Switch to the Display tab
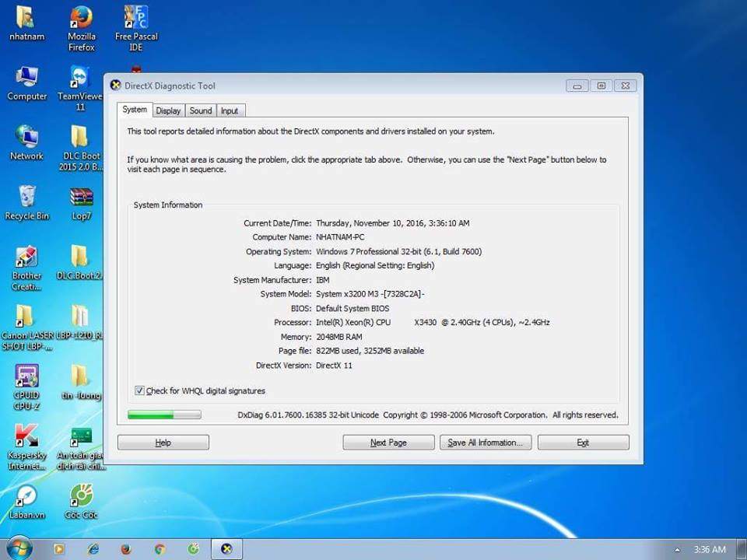Image resolution: width=747 pixels, height=560 pixels. coord(168,110)
